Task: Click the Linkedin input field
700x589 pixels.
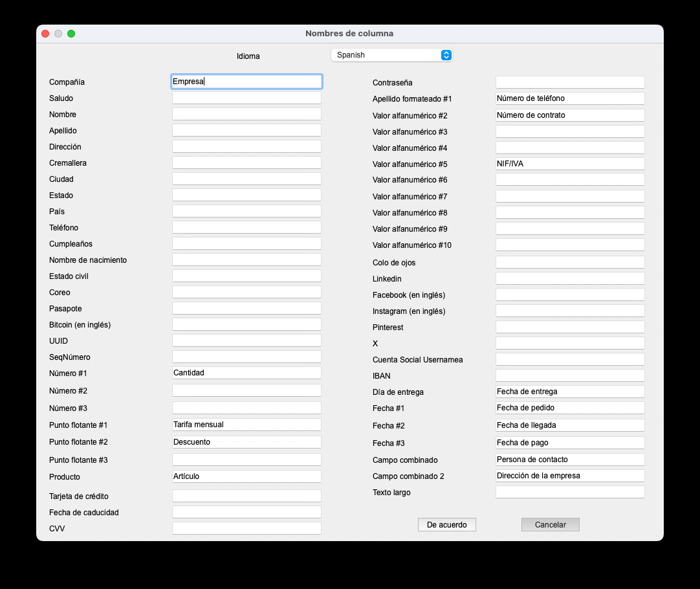Action: 570,278
